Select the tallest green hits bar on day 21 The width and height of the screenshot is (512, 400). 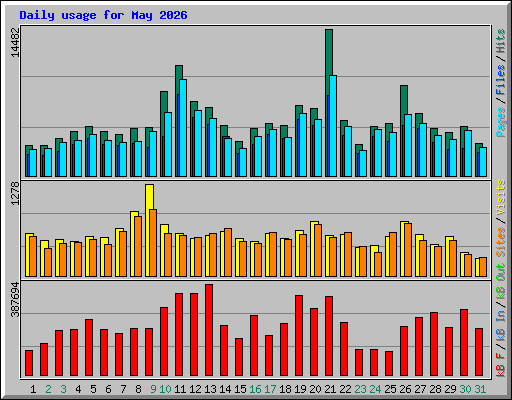329,52
